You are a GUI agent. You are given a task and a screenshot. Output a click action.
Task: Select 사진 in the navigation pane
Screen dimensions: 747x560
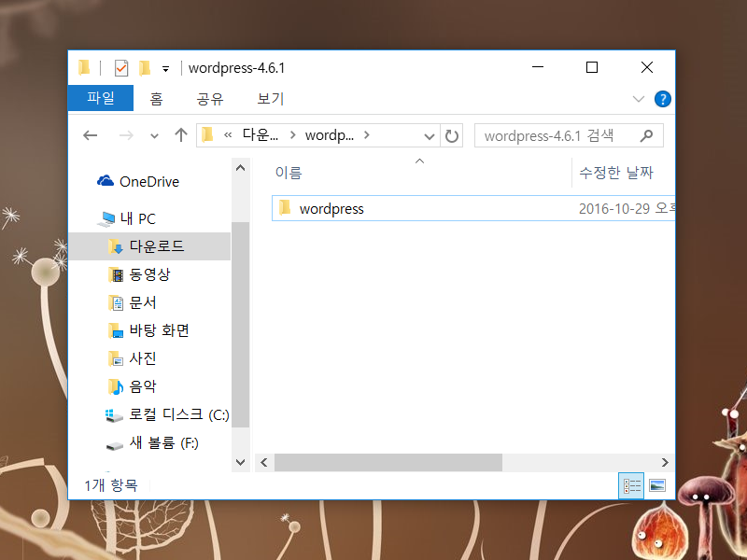pos(143,358)
